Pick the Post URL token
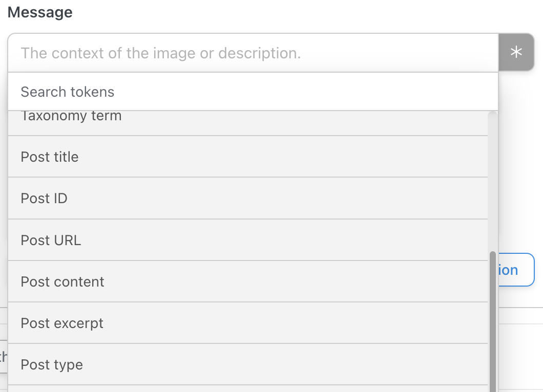 point(248,240)
